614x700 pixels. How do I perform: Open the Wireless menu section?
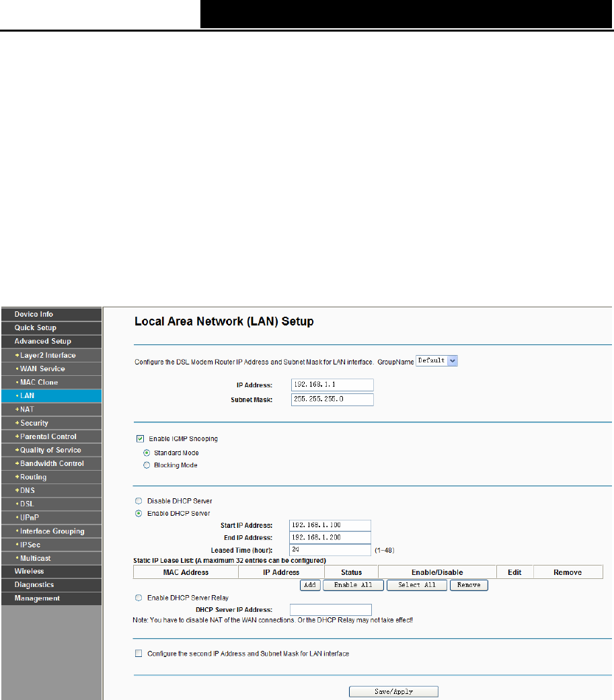coord(30,571)
